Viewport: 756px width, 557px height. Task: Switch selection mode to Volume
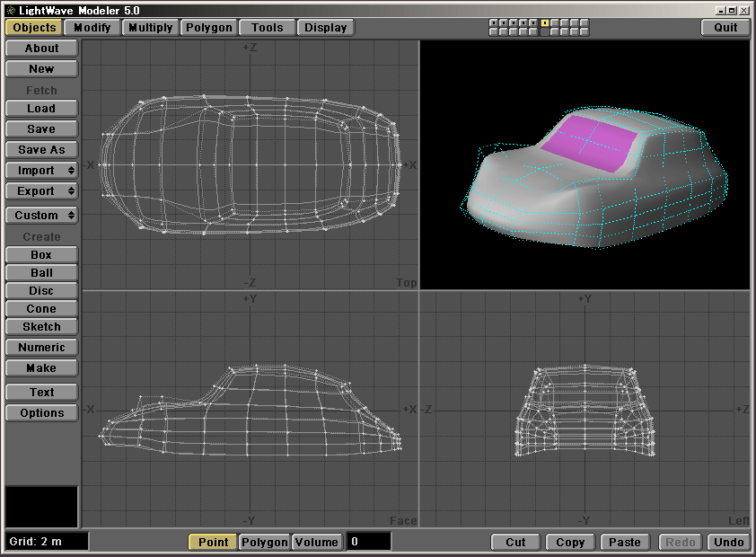pyautogui.click(x=317, y=542)
